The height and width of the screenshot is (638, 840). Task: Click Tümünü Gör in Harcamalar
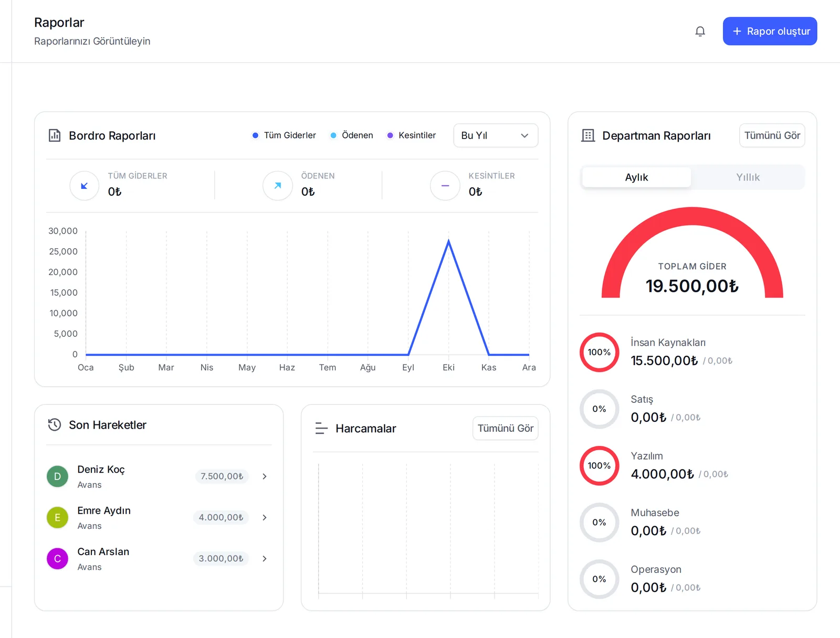(x=505, y=428)
